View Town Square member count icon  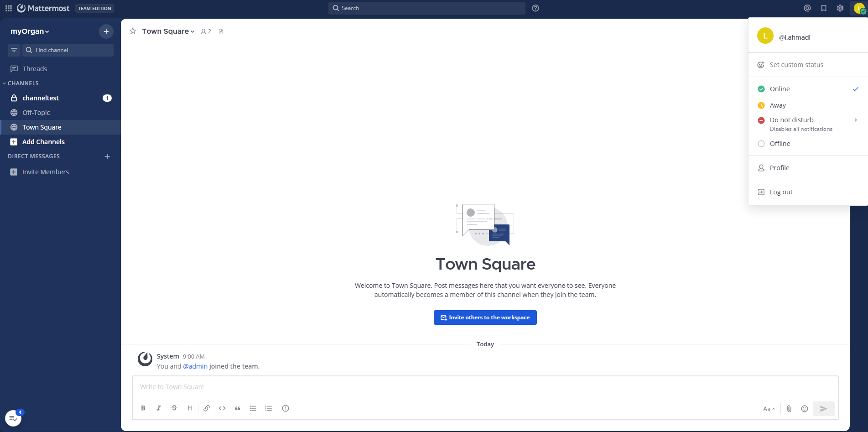[206, 31]
